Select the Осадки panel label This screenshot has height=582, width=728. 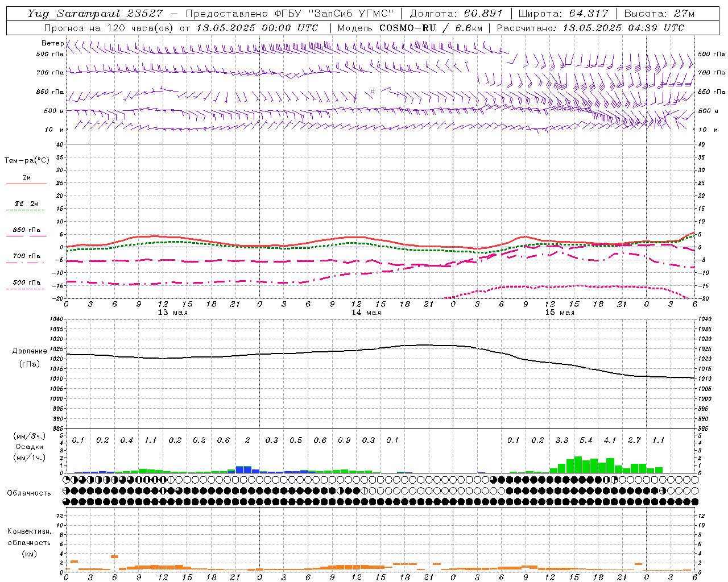(x=29, y=447)
